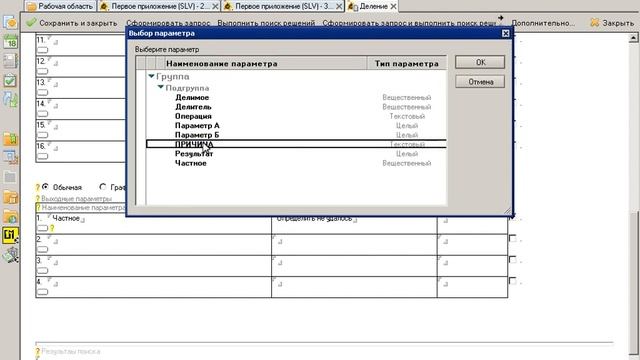The width and height of the screenshot is (640, 360).
Task: Select the Деление tab
Action: [x=373, y=7]
